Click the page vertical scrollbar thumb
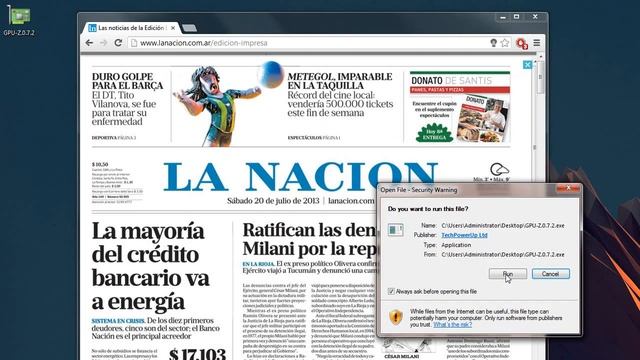Viewport: 640px width, 360px height. point(540,78)
